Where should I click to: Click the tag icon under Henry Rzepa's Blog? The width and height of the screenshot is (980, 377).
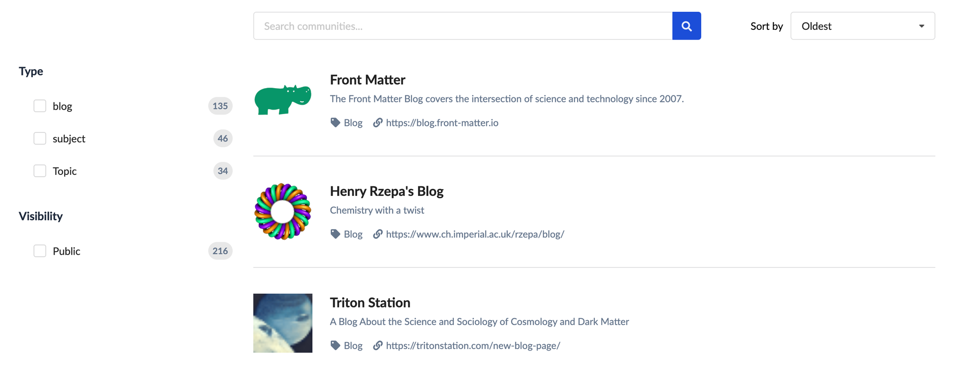tap(335, 234)
